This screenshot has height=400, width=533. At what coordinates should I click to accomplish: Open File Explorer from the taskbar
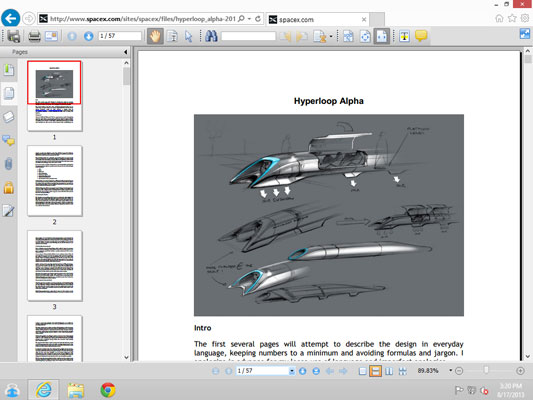(x=76, y=390)
